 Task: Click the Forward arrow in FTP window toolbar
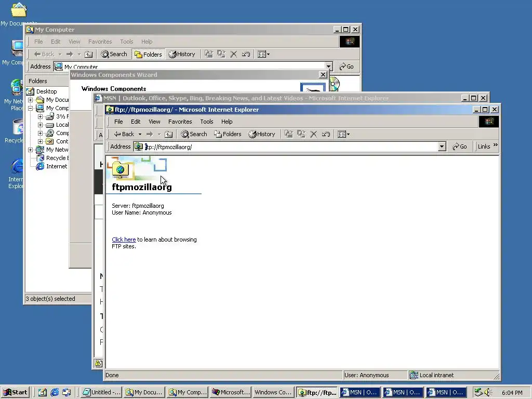click(150, 134)
